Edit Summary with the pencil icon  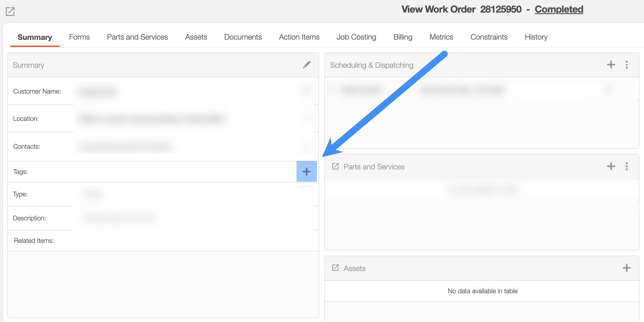[x=306, y=65]
